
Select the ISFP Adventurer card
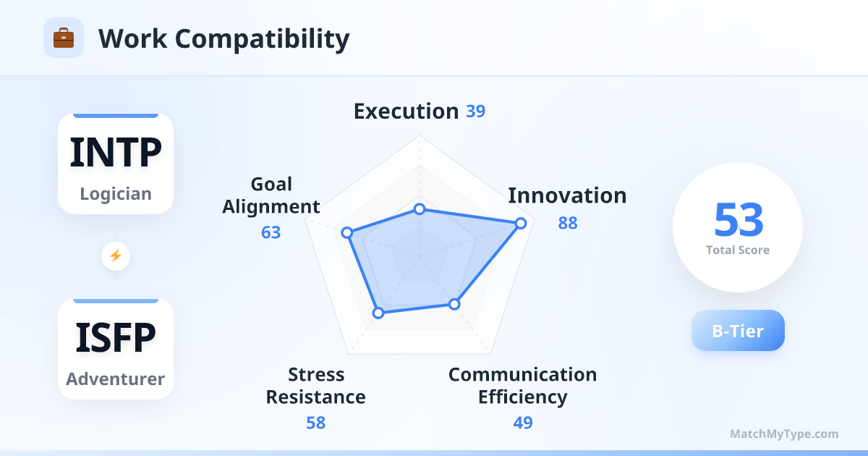pyautogui.click(x=116, y=349)
